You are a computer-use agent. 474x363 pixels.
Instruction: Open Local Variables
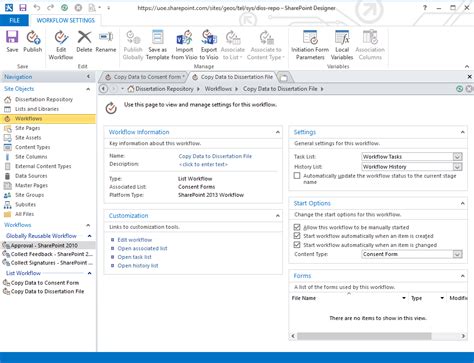coord(342,45)
